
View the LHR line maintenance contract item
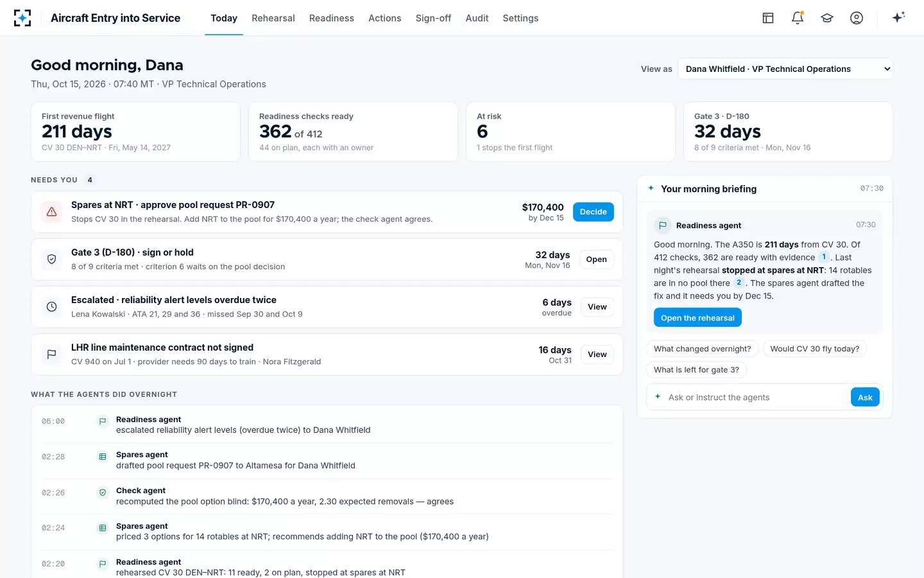click(597, 355)
